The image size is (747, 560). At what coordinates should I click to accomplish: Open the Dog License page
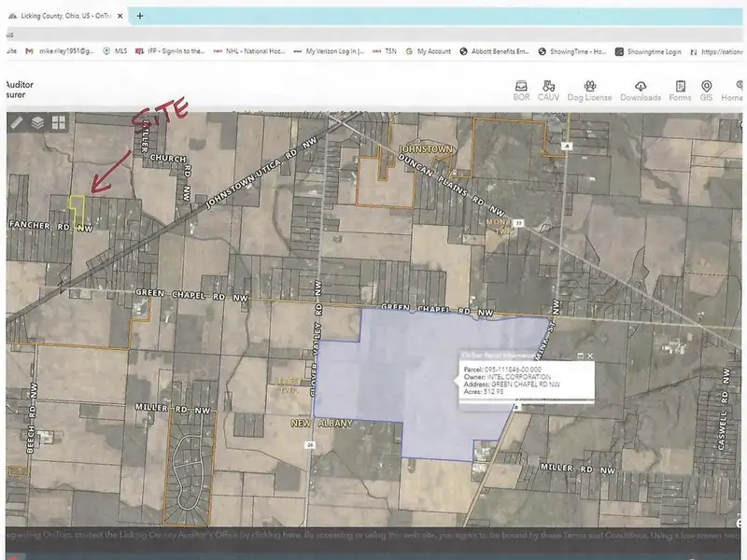589,91
